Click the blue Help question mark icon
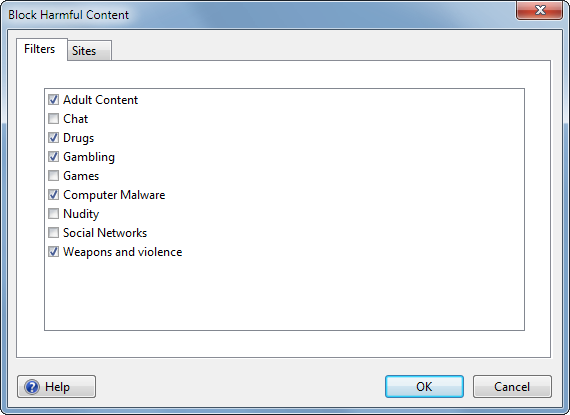 pos(32,387)
